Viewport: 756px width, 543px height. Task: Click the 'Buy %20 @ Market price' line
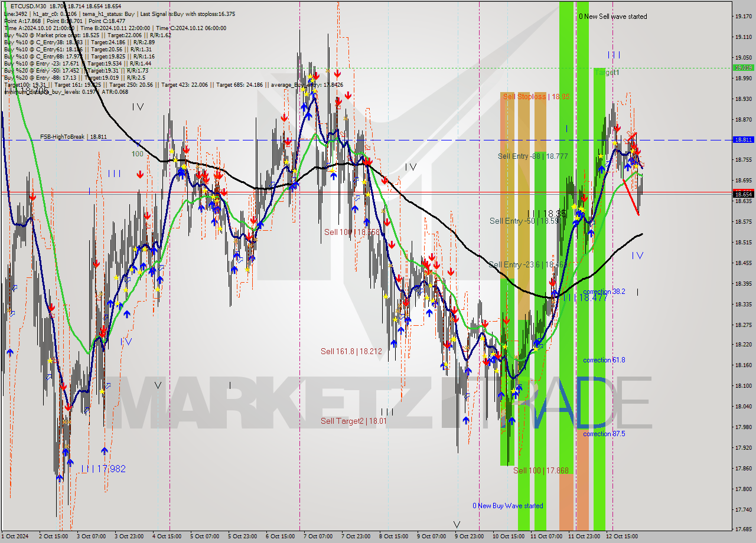[87, 35]
